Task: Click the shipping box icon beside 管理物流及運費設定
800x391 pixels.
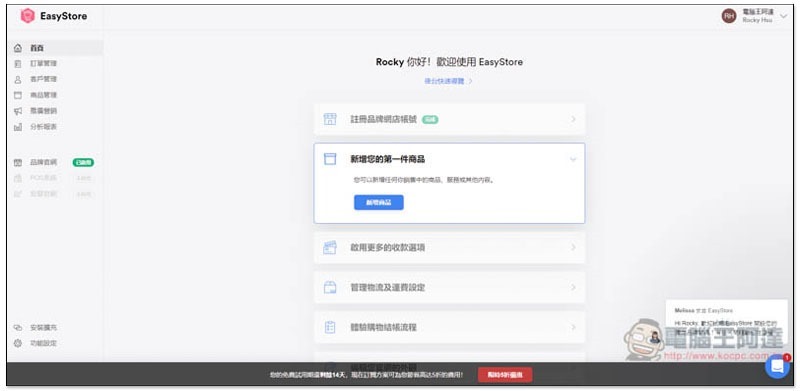Action: click(x=330, y=287)
